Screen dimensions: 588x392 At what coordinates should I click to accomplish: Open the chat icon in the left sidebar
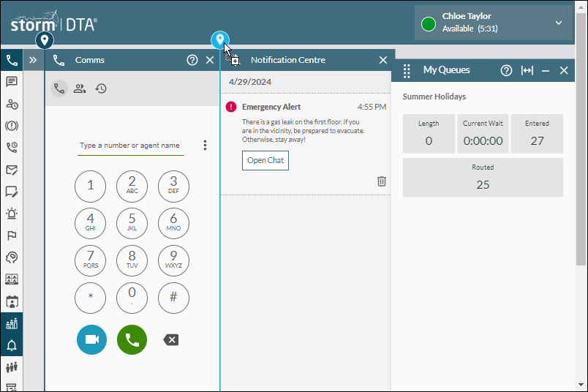(x=12, y=82)
